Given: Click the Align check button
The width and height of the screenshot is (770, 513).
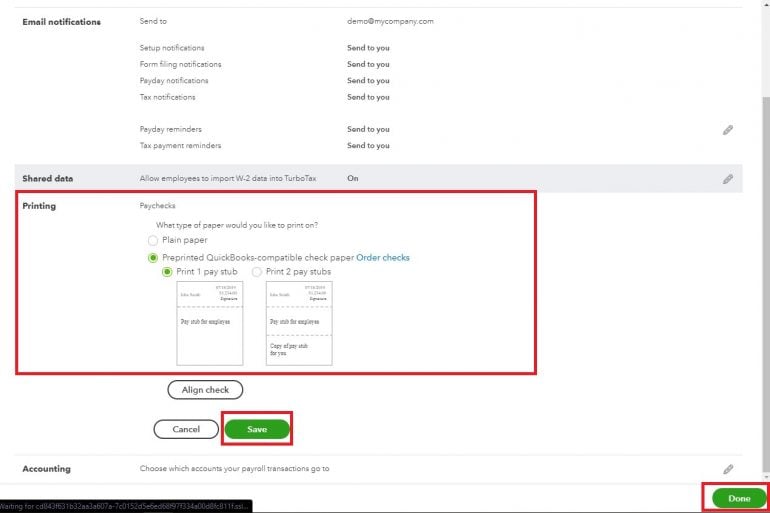Looking at the screenshot, I should coord(205,390).
